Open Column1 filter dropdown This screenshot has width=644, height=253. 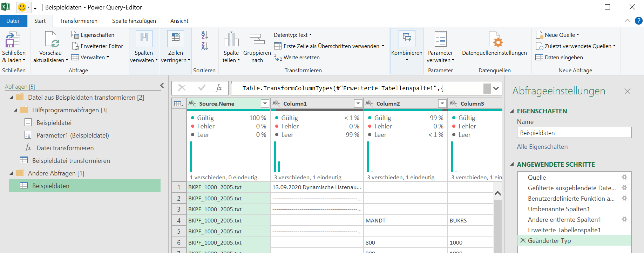pyautogui.click(x=358, y=104)
